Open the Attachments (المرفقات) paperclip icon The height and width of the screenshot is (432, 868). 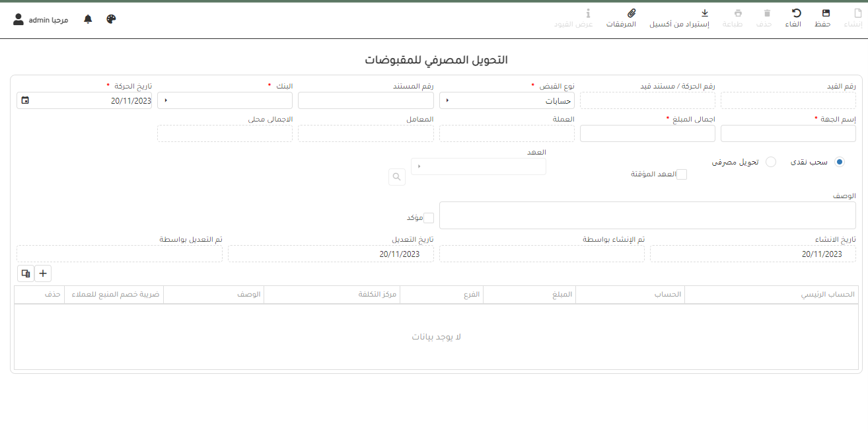[x=631, y=13]
